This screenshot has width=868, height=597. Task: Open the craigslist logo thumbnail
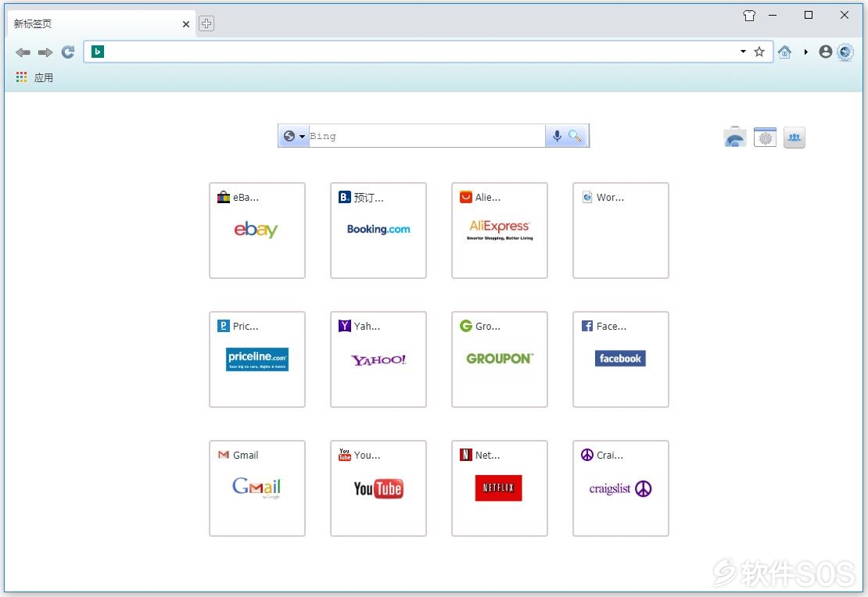(x=621, y=488)
